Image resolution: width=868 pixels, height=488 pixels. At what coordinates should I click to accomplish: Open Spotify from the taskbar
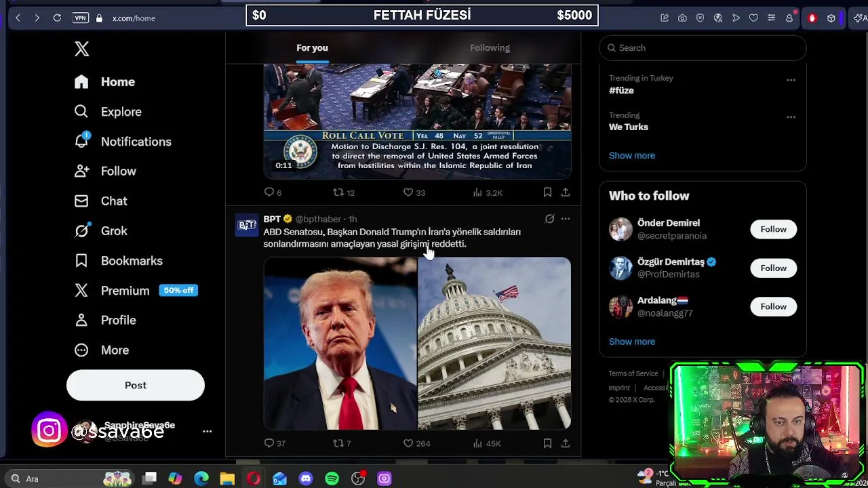click(332, 479)
